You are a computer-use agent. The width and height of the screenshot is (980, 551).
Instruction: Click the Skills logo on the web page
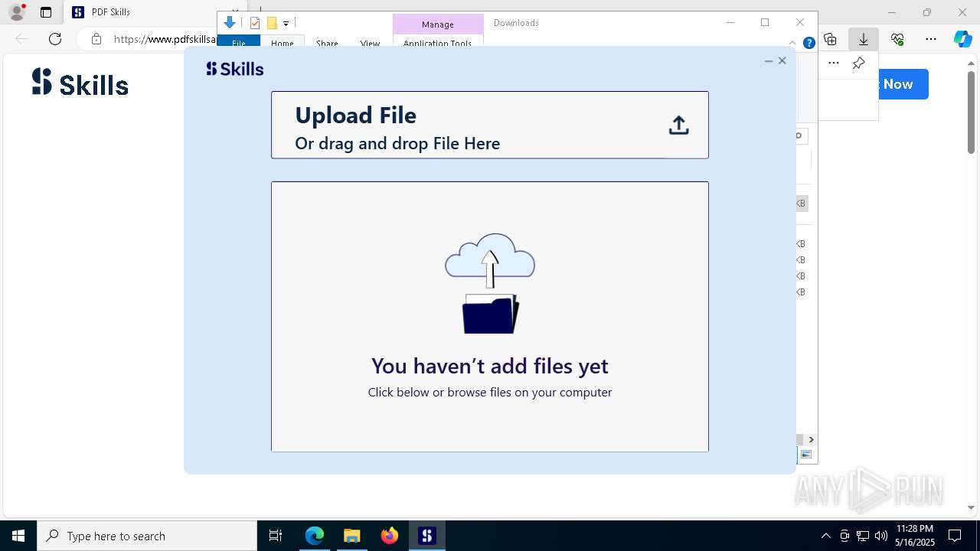[80, 82]
